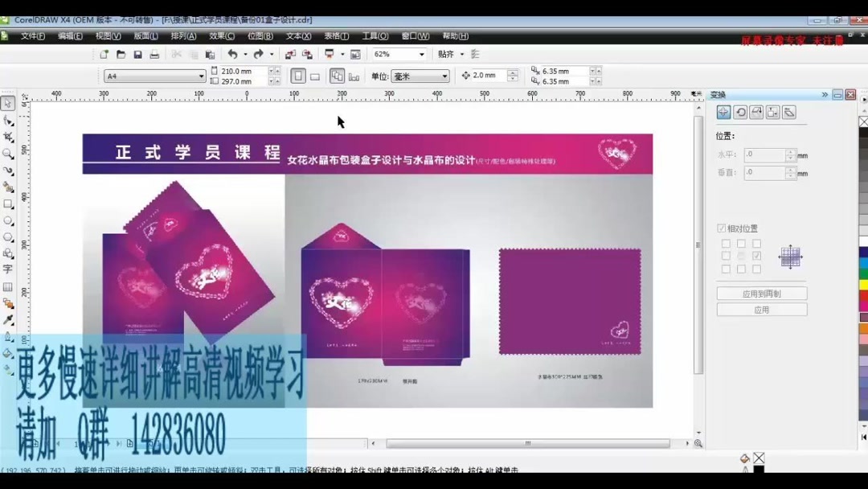The width and height of the screenshot is (868, 489).
Task: Open the 文件 menu
Action: (x=31, y=36)
